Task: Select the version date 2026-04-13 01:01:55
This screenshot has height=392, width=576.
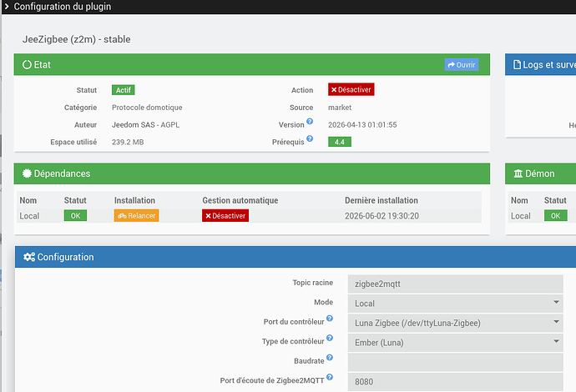Action: [x=362, y=125]
